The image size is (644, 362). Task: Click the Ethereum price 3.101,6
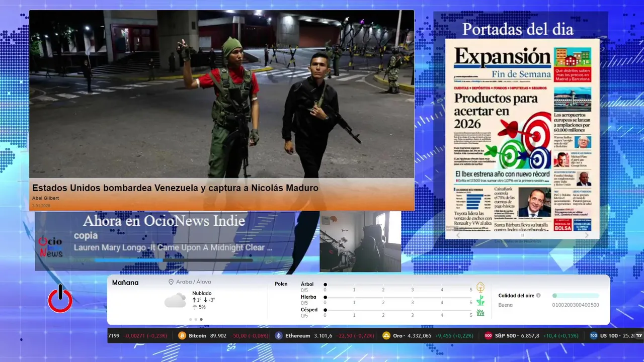[x=323, y=336]
